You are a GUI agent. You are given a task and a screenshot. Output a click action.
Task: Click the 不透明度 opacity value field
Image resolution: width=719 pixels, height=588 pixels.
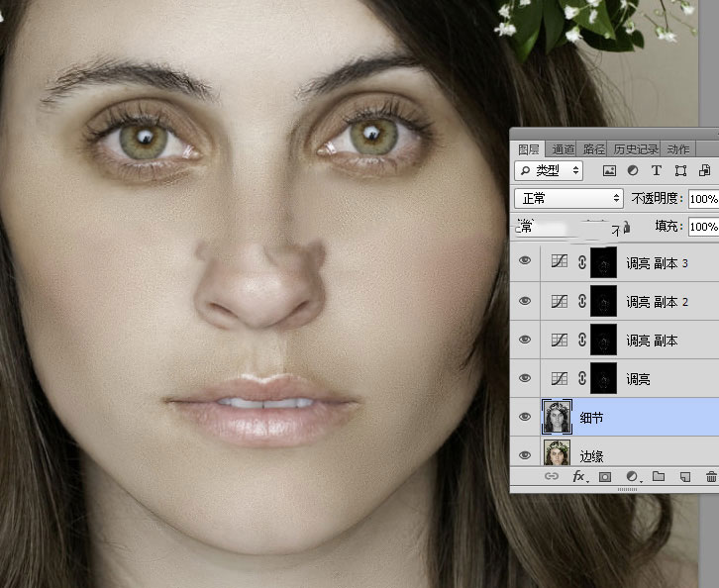(x=703, y=199)
